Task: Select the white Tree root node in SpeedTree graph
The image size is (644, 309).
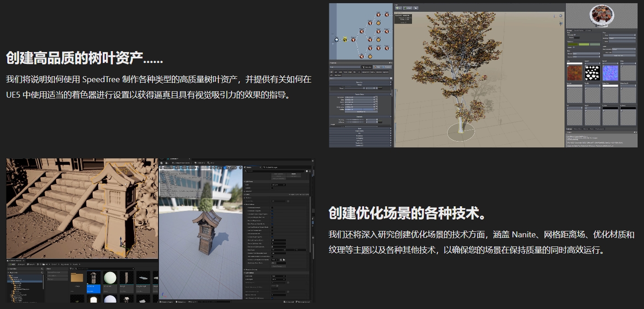Action: (x=336, y=40)
